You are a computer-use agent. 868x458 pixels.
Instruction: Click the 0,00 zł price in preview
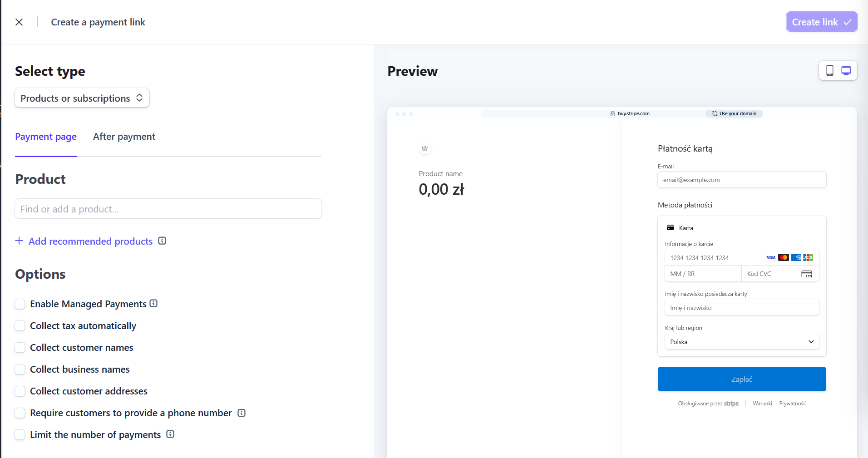click(441, 189)
